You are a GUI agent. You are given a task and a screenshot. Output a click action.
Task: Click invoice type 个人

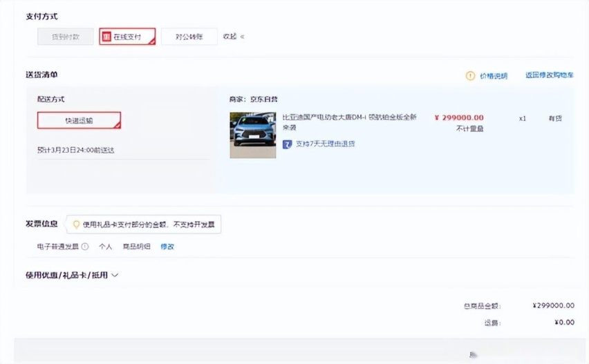pyautogui.click(x=106, y=247)
